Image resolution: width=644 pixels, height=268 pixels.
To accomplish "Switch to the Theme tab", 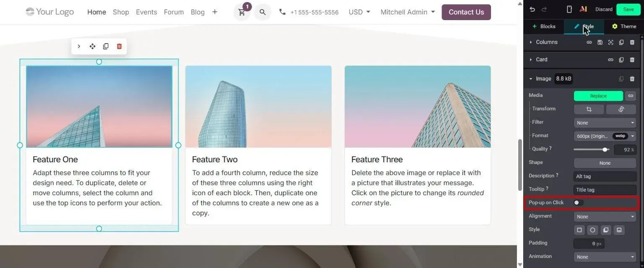I will coord(624,26).
